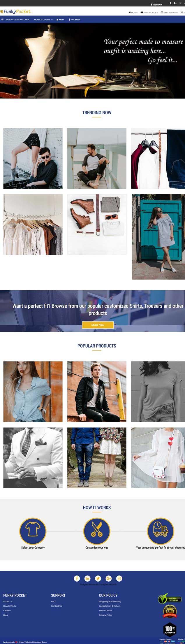185x644 pixels.
Task: Open the leather jacket man product thumbnail
Action: point(97,392)
